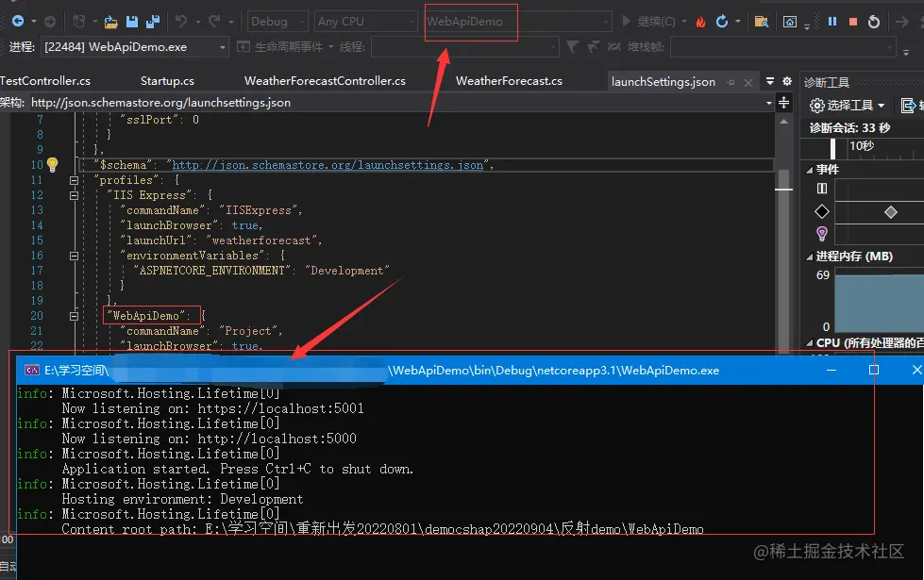The width and height of the screenshot is (924, 580).
Task: Click the export icon in diagnostic tools
Action: click(x=909, y=106)
